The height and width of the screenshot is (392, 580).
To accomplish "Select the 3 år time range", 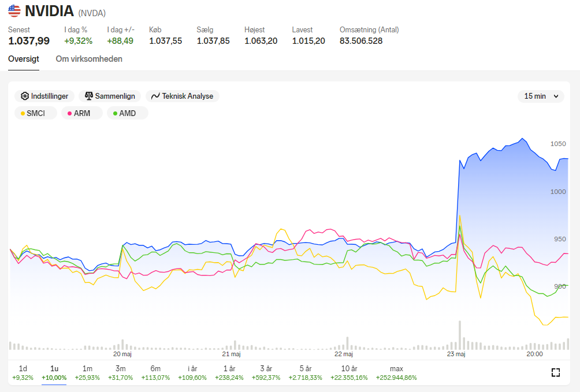I will tap(266, 373).
